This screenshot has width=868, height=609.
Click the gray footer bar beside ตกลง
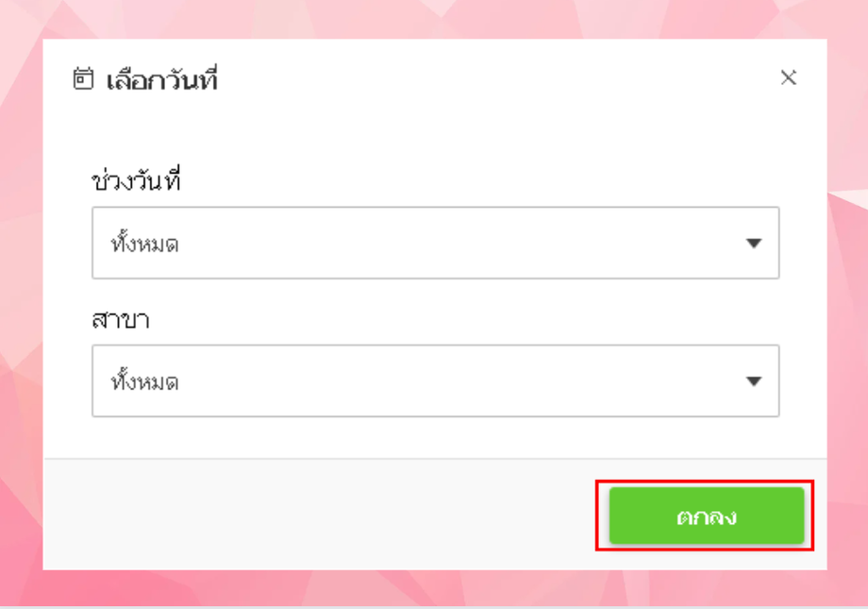click(311, 515)
